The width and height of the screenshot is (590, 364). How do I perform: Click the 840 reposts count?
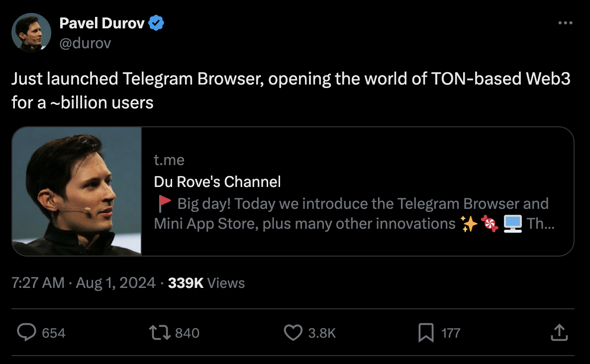(188, 333)
